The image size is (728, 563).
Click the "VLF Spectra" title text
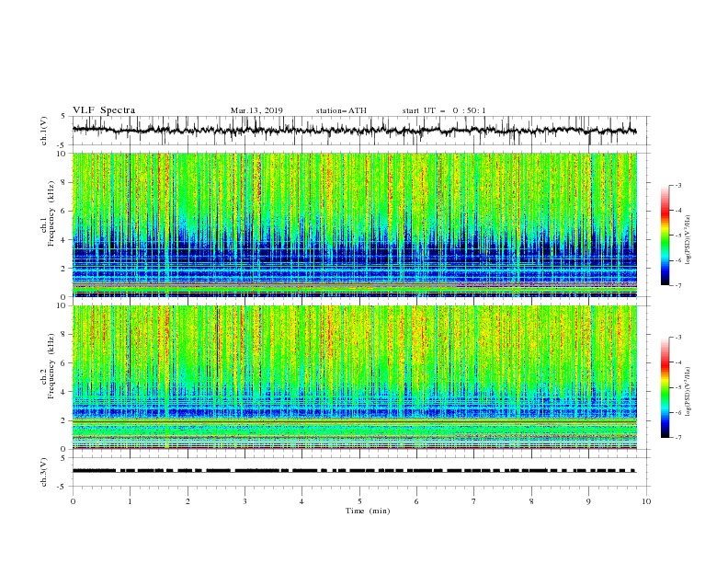(x=104, y=110)
